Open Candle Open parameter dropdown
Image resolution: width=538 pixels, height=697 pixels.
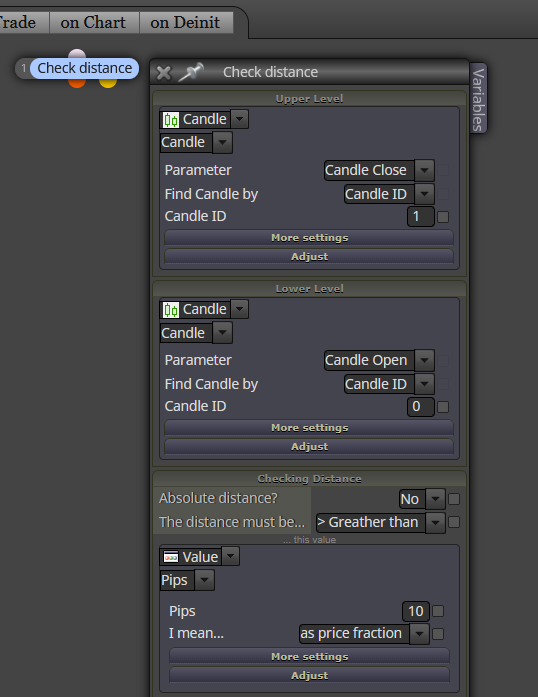click(x=424, y=360)
